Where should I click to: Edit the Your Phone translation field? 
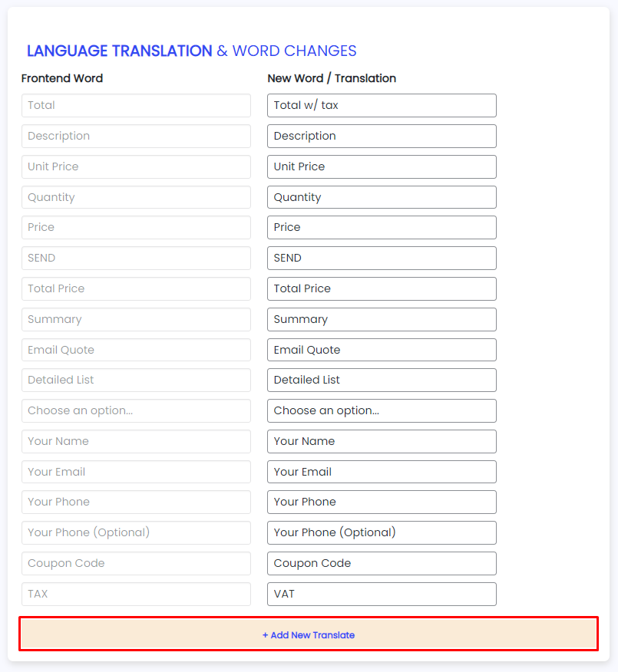click(x=382, y=502)
